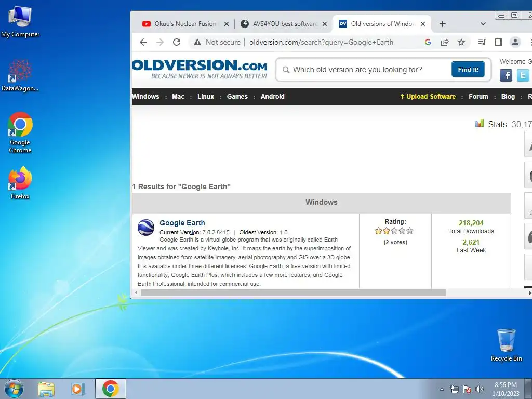Image resolution: width=532 pixels, height=399 pixels.
Task: Open the DataWagon desktop shortcut
Action: coord(20,76)
